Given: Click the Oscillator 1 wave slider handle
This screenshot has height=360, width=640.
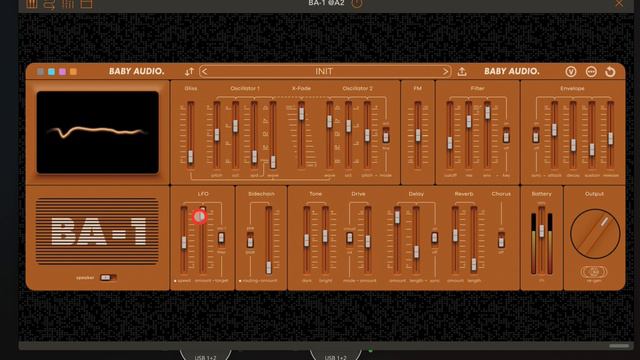Looking at the screenshot, I should click(x=273, y=162).
